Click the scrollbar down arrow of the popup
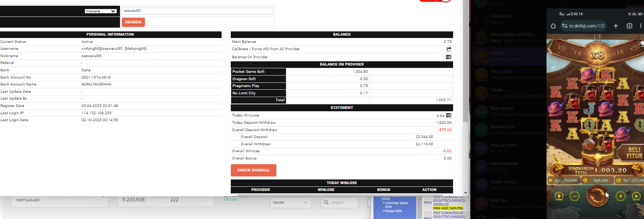644x219 pixels. point(466,193)
